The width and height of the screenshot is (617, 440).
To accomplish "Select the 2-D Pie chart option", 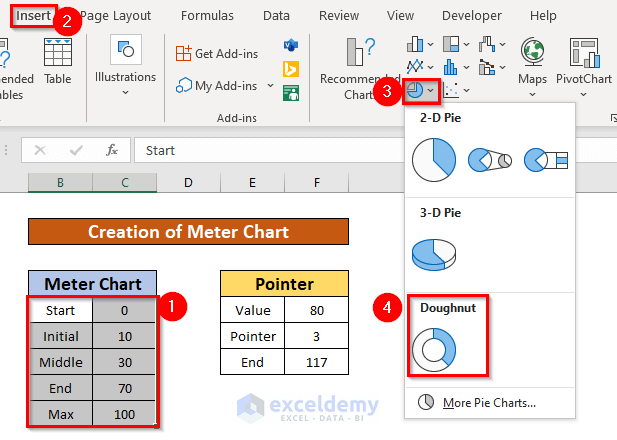I will (x=433, y=158).
